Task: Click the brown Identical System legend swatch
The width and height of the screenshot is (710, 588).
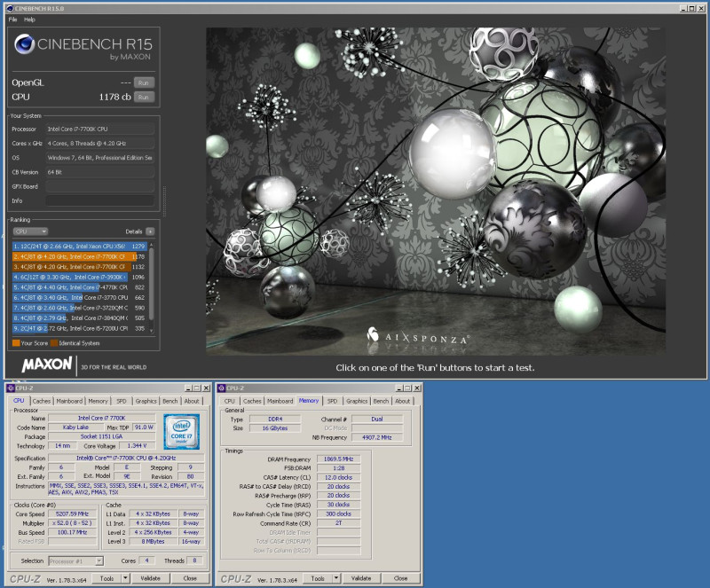Action: (54, 343)
